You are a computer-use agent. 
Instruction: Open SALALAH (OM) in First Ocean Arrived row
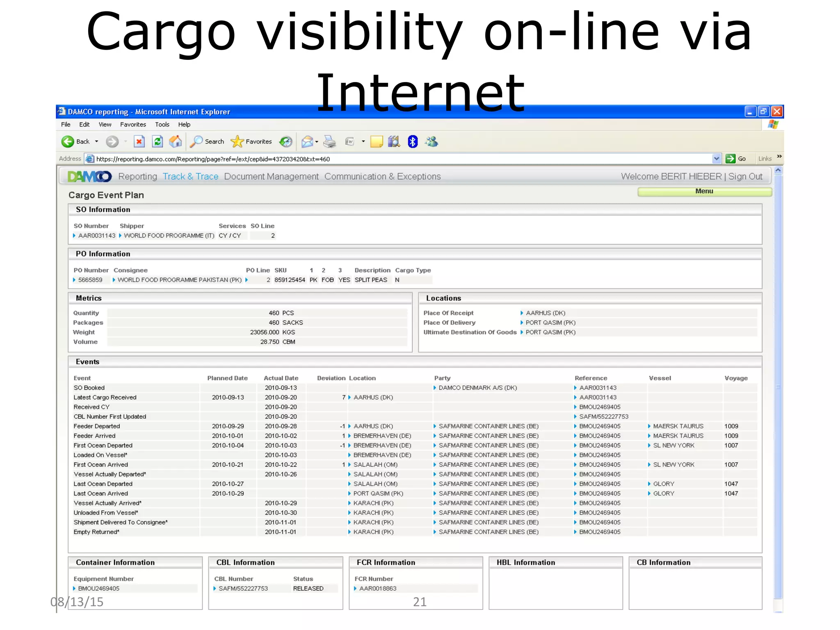(x=375, y=465)
